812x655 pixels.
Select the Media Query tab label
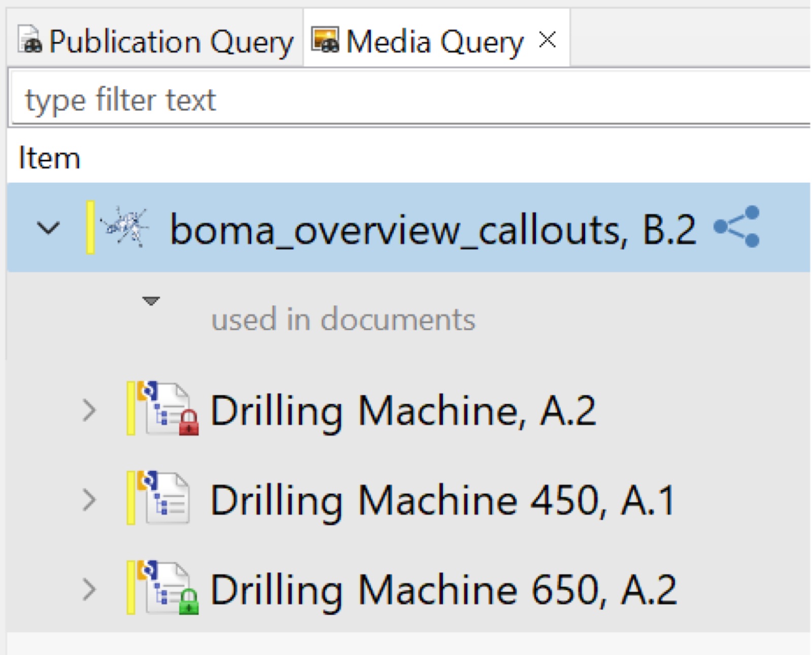tap(434, 42)
